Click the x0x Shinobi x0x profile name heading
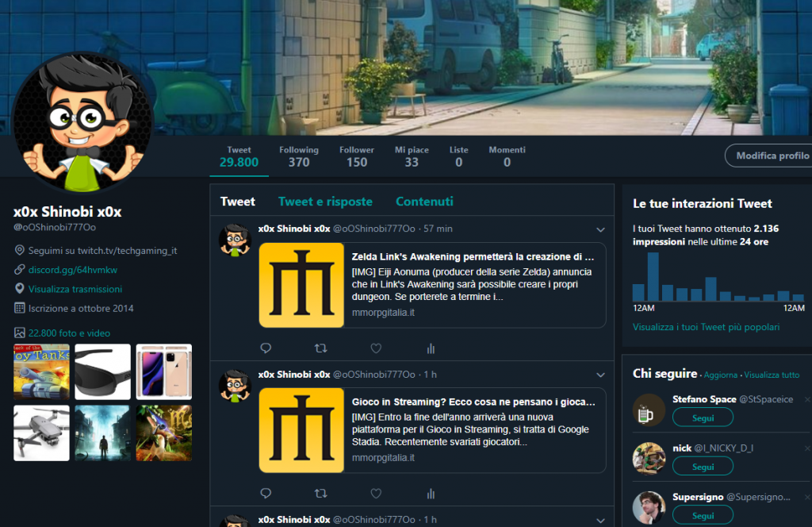Image resolution: width=812 pixels, height=527 pixels. (67, 211)
